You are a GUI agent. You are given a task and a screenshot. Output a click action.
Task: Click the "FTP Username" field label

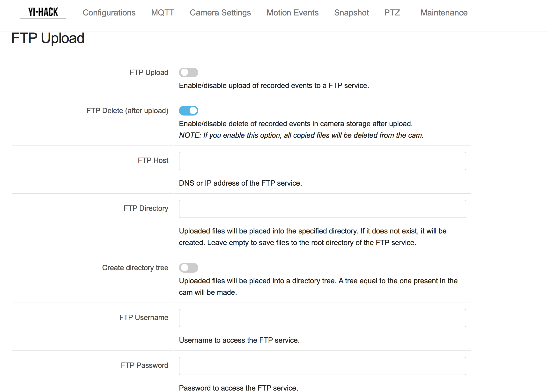click(x=144, y=318)
